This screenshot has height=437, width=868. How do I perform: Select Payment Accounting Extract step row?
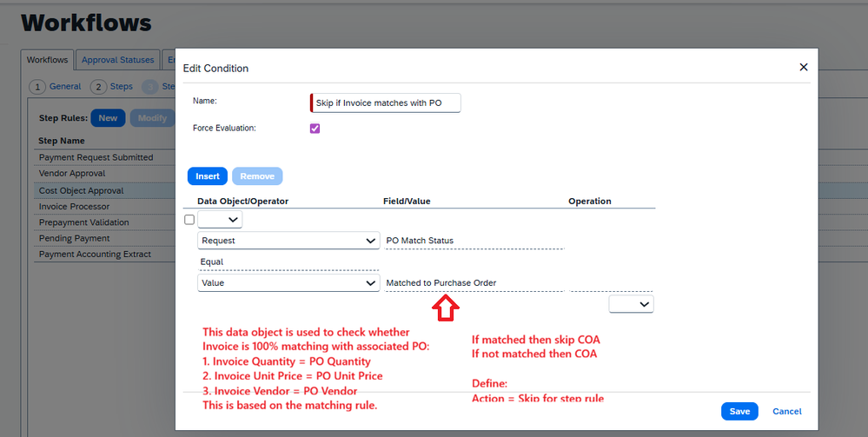pyautogui.click(x=104, y=255)
